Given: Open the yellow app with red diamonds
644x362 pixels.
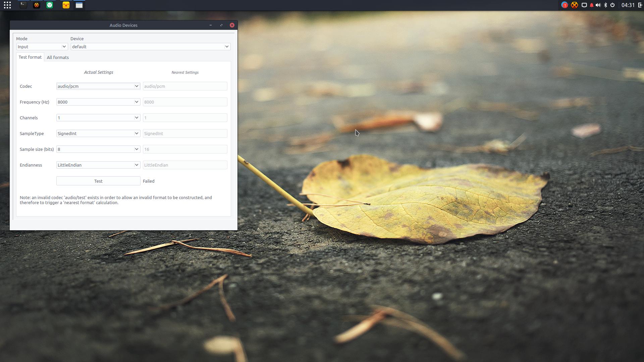Looking at the screenshot, I should click(x=66, y=5).
